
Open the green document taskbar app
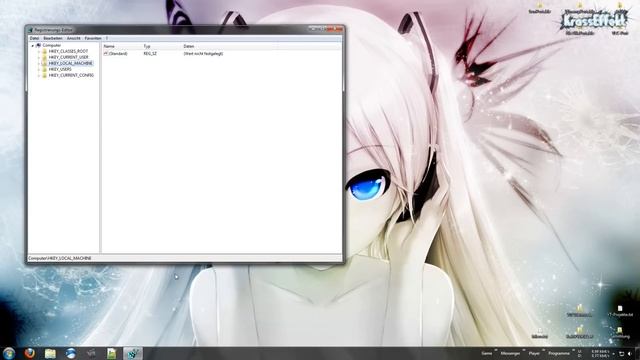[x=111, y=353]
